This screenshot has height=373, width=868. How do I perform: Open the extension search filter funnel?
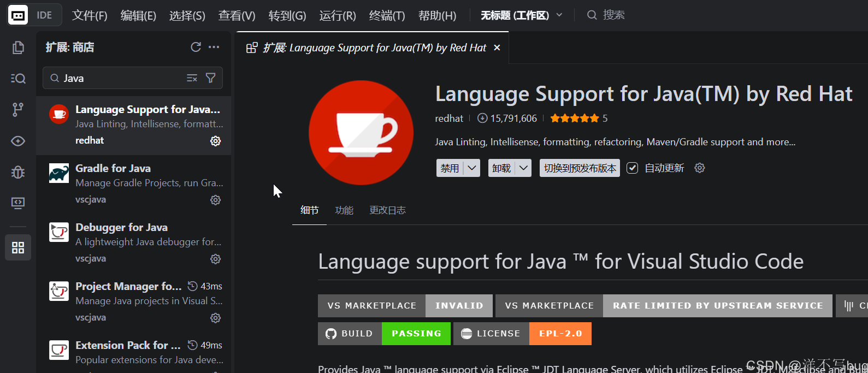(210, 78)
